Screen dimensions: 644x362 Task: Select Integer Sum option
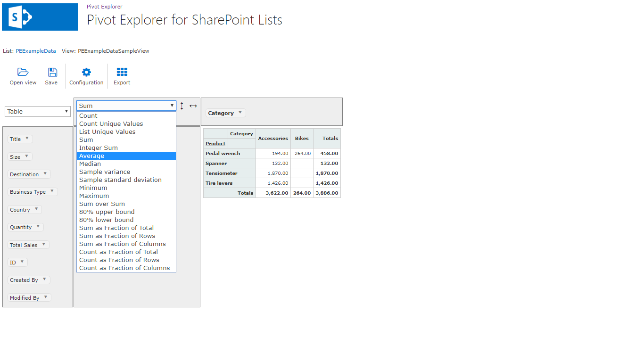[126, 148]
